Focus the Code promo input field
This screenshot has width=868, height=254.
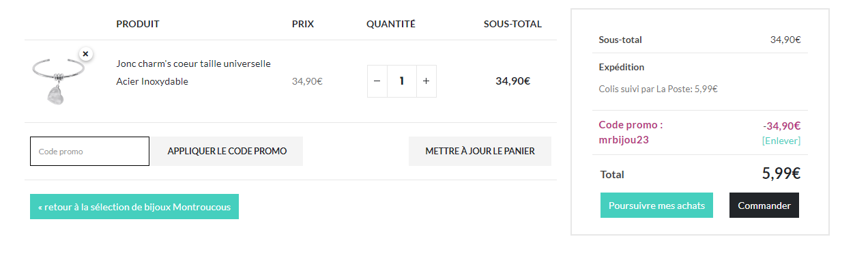(89, 151)
